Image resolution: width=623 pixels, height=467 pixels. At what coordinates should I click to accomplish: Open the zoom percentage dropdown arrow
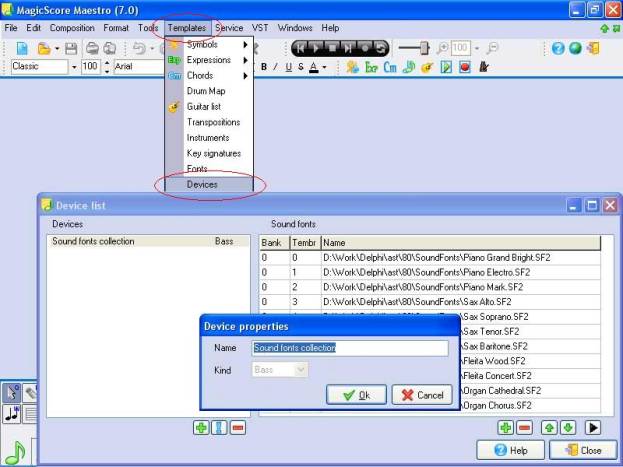pyautogui.click(x=477, y=48)
